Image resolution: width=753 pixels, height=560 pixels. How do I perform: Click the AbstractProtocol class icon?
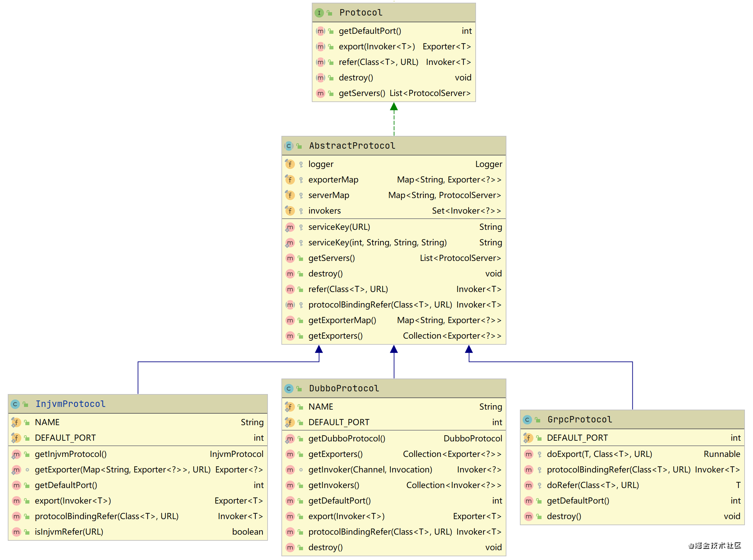(289, 146)
